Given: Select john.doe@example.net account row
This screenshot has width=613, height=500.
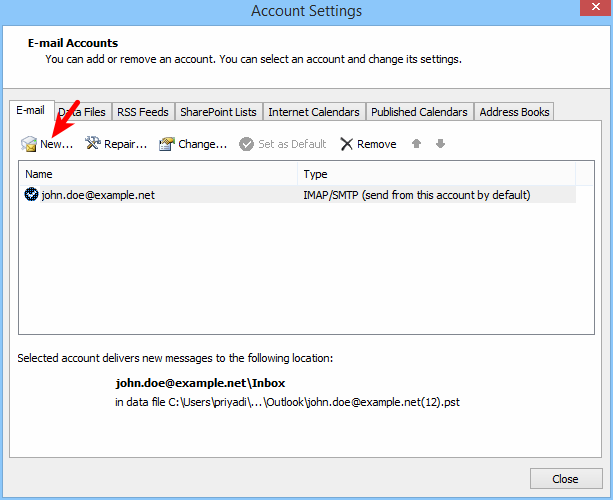Looking at the screenshot, I should 298,195.
